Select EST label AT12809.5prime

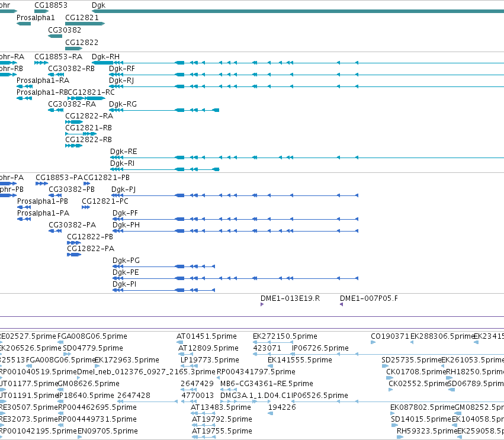click(208, 348)
